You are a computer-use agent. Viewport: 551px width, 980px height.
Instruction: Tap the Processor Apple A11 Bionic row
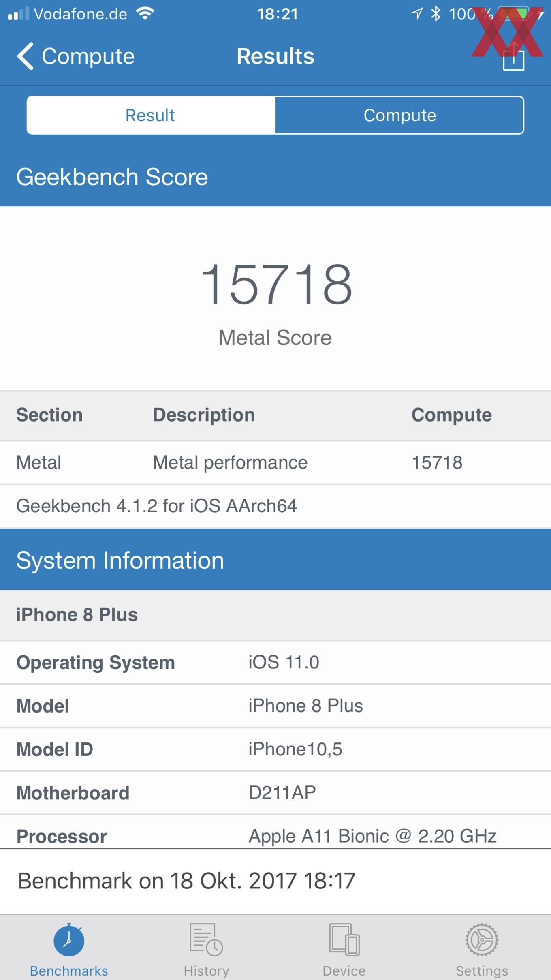tap(275, 832)
